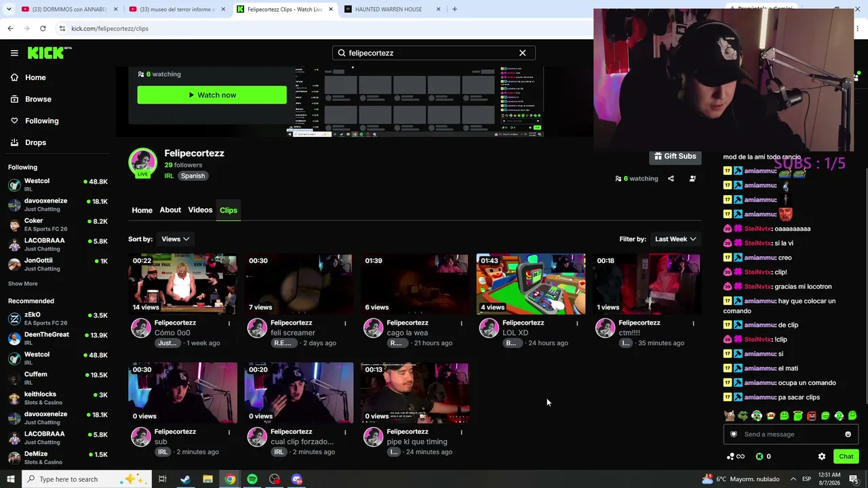Open Task View on the taskbar
This screenshot has height=488, width=868.
(163, 479)
